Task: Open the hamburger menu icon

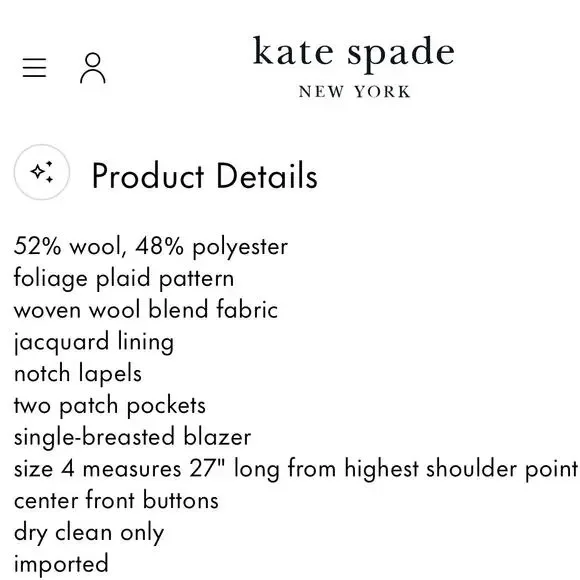Action: 34,68
